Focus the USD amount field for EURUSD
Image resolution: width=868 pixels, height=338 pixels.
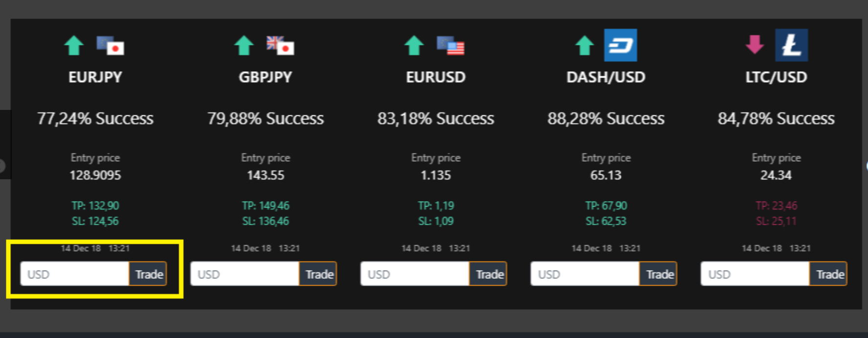(415, 274)
